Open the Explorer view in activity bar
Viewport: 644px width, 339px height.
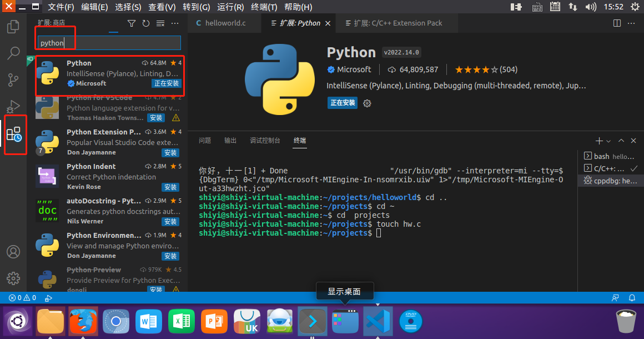click(x=13, y=27)
